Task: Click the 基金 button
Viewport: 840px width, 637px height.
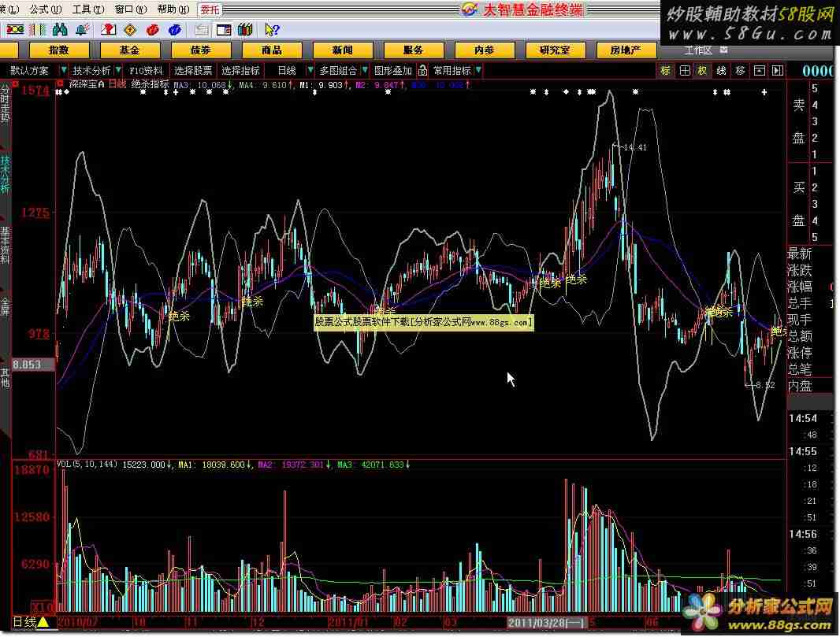Action: pyautogui.click(x=130, y=50)
